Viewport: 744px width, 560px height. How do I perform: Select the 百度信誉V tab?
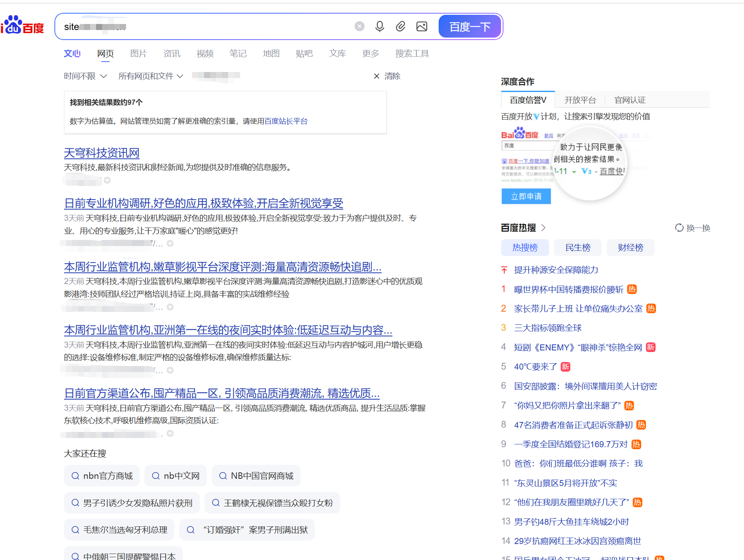[528, 100]
